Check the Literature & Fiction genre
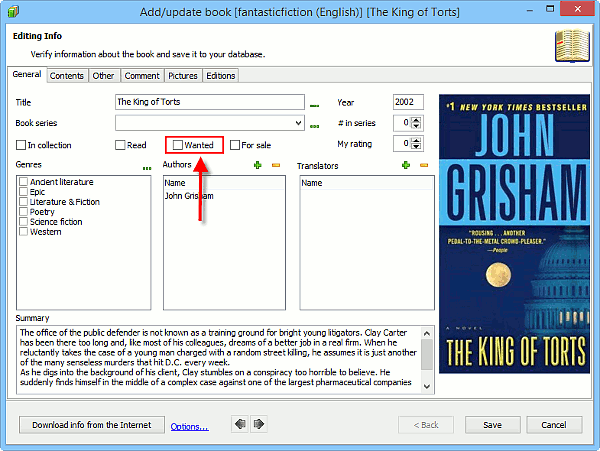The height and width of the screenshot is (451, 600). click(24, 202)
